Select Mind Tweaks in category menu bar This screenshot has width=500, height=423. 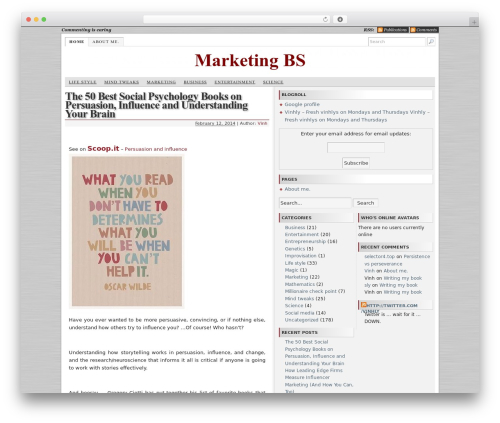coord(121,82)
